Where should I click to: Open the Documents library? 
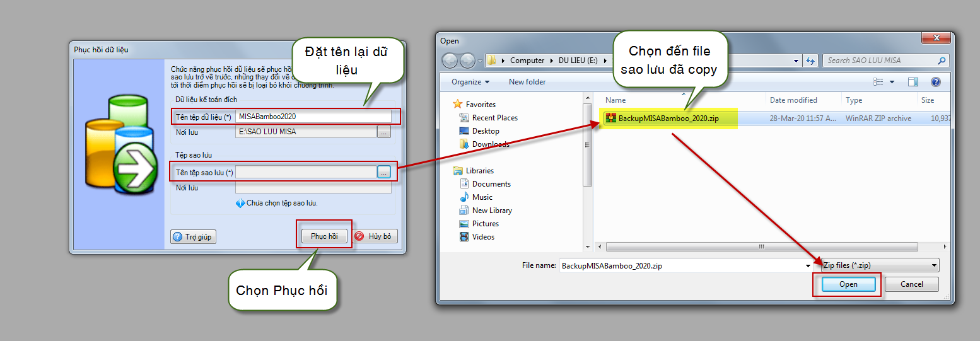[x=491, y=184]
